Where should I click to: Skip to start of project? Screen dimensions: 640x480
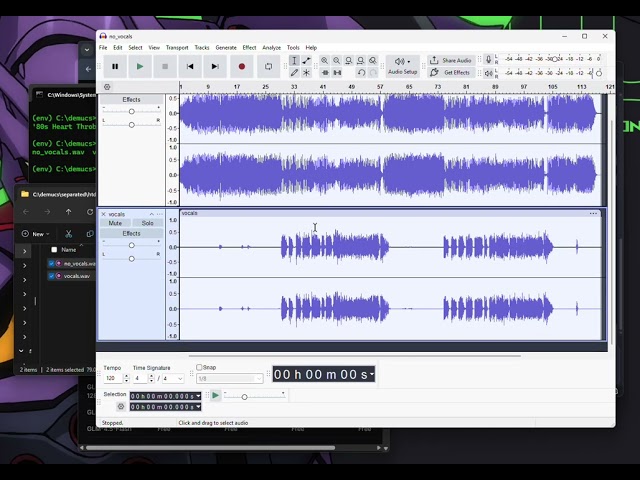190,67
